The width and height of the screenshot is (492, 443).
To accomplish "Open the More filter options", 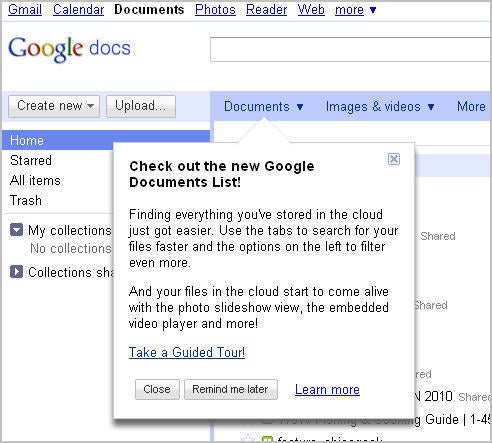I will [471, 106].
